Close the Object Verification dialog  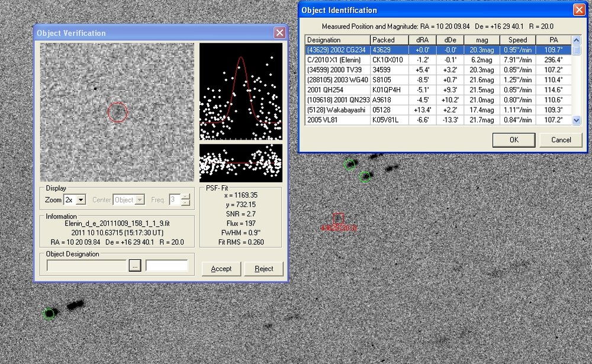click(279, 34)
